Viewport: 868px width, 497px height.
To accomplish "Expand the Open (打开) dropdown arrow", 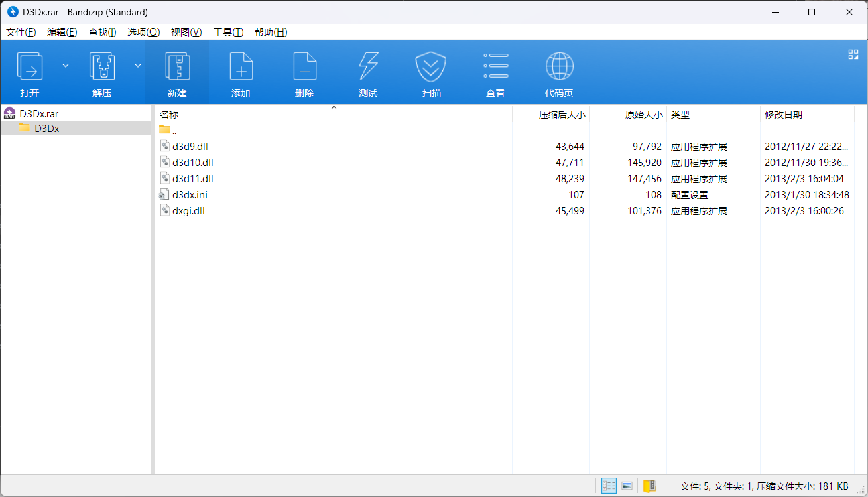I will (x=66, y=66).
